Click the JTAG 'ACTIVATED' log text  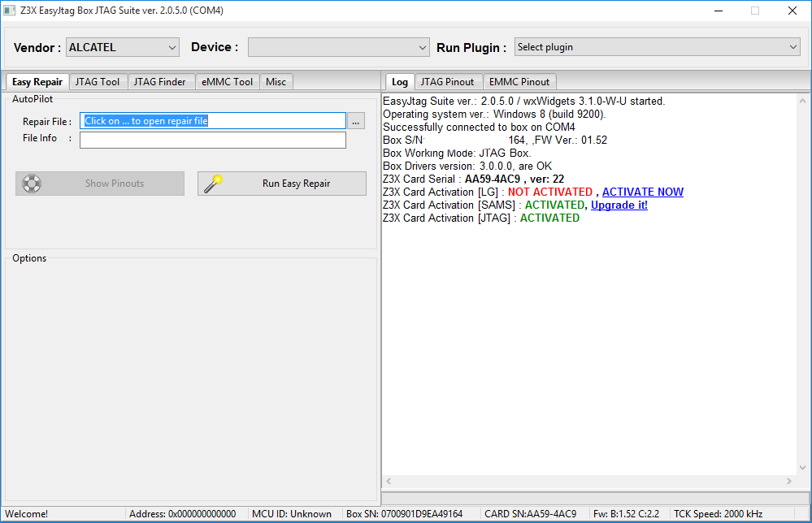[x=549, y=218]
